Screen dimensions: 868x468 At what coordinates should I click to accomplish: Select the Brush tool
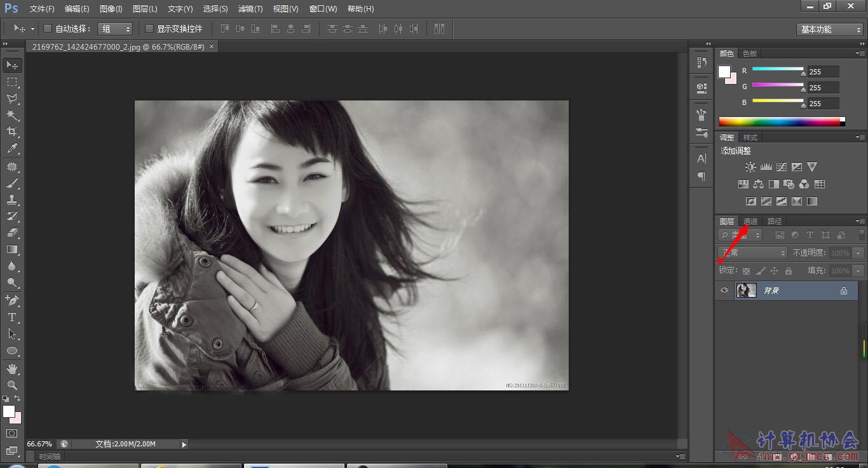coord(12,183)
